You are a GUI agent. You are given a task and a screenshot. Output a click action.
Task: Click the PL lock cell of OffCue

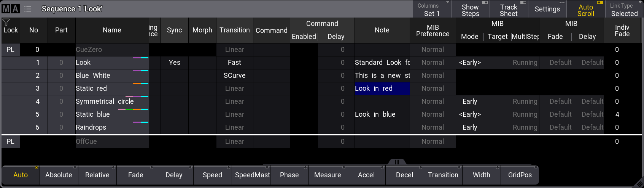(10, 141)
